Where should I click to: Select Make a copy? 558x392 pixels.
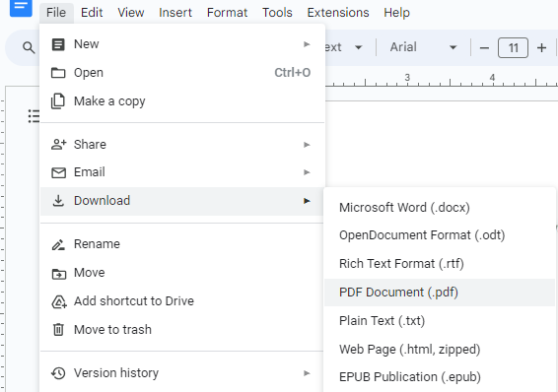[182, 101]
